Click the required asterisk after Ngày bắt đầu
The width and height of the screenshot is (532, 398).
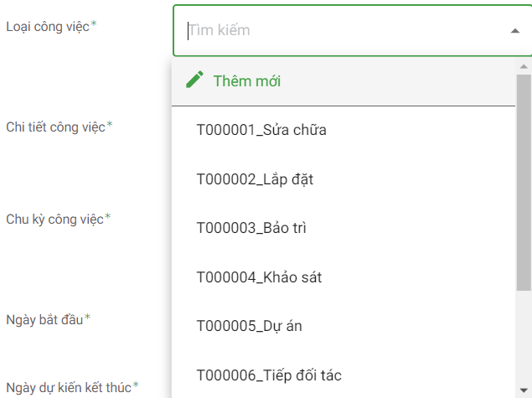pyautogui.click(x=87, y=318)
